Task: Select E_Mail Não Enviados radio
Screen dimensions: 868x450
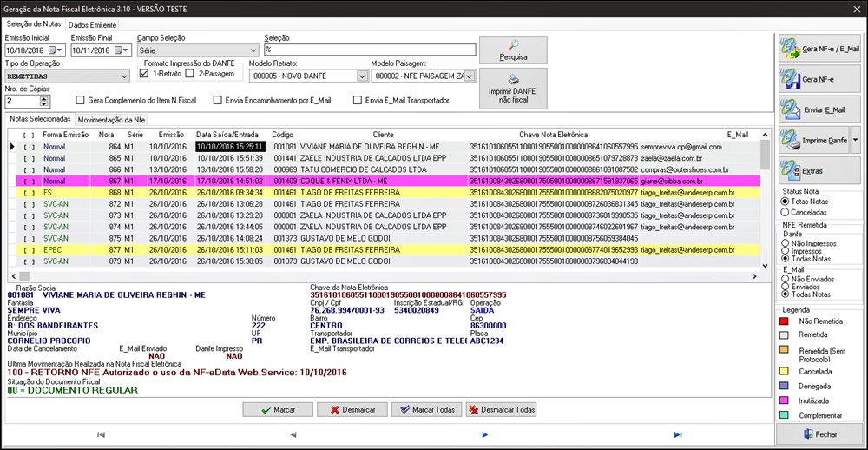Action: 785,280
